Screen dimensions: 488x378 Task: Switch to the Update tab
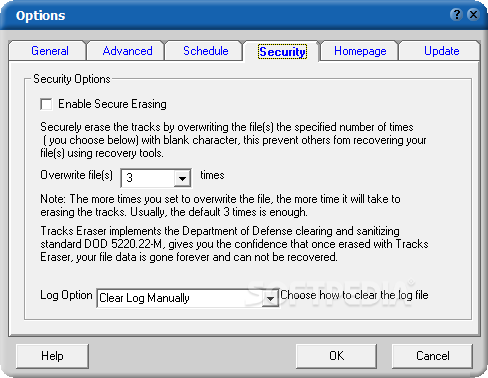439,51
